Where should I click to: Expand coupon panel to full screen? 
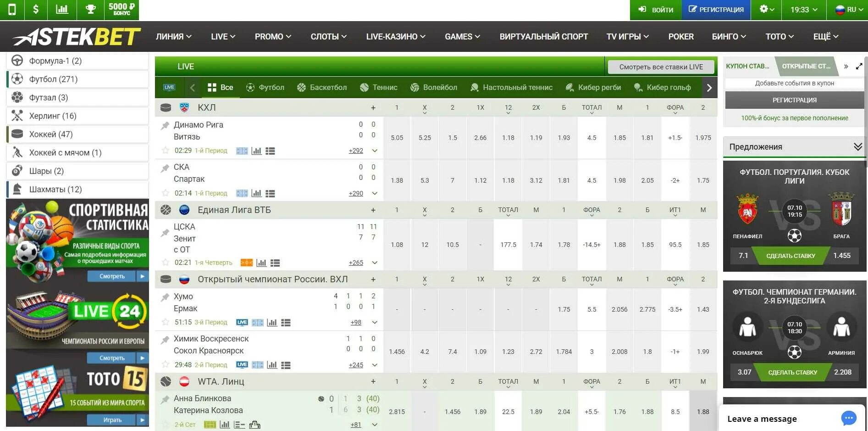click(859, 67)
